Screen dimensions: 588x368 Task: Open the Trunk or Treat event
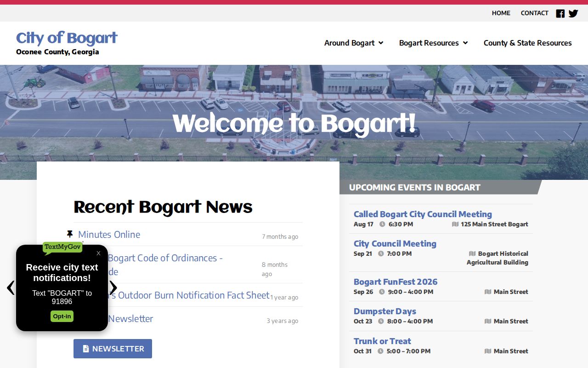tap(382, 341)
